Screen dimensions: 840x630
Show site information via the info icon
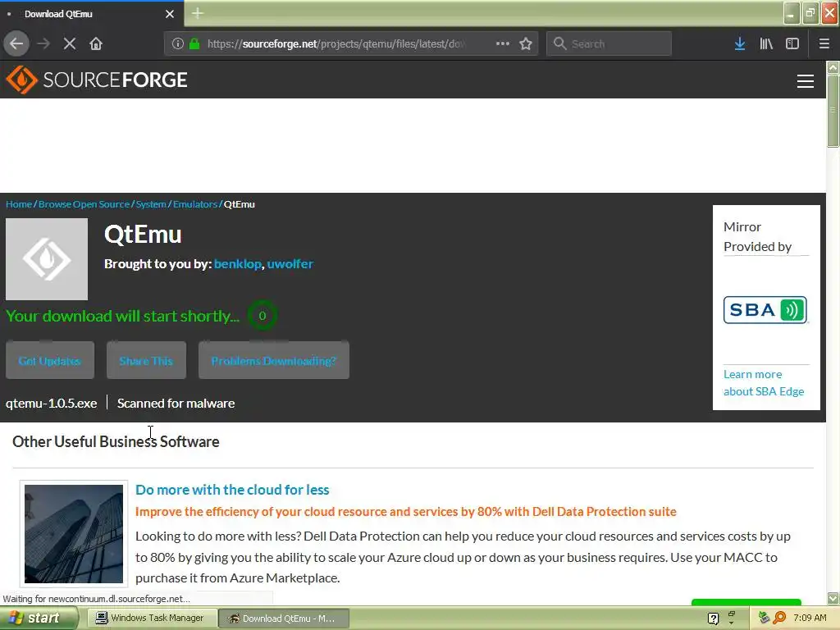[x=177, y=43]
